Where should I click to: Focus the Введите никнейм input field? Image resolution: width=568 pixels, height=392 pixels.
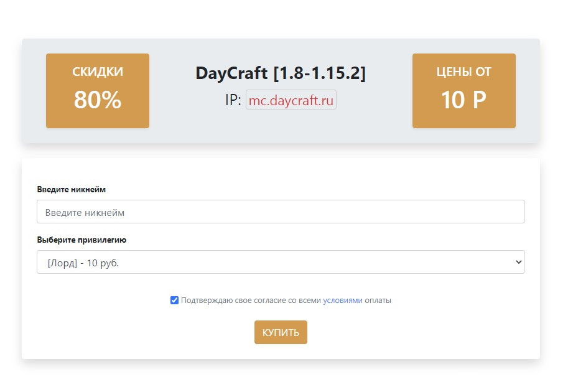pyautogui.click(x=281, y=212)
